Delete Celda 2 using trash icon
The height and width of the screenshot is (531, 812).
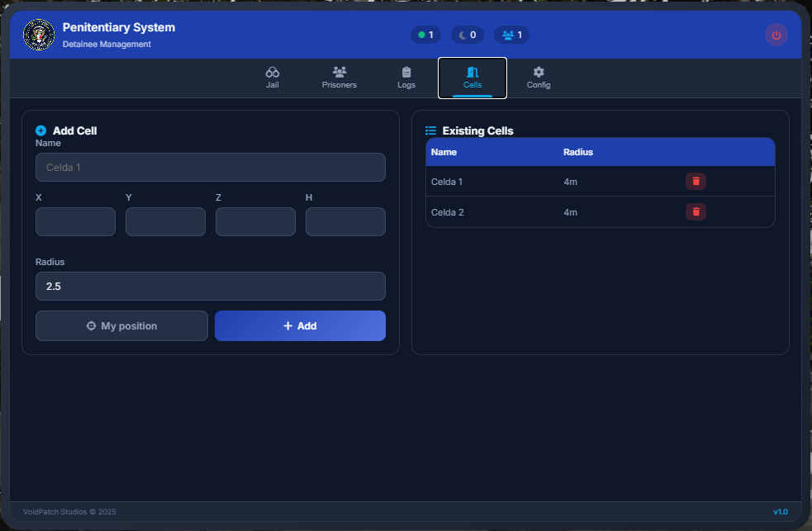696,212
